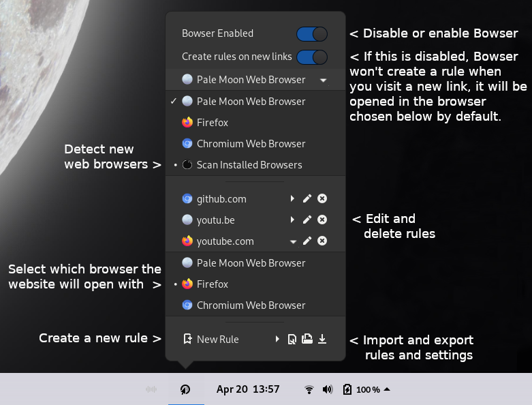532x405 pixels.
Task: Click Scan Installed Browsers entry
Action: (x=255, y=164)
